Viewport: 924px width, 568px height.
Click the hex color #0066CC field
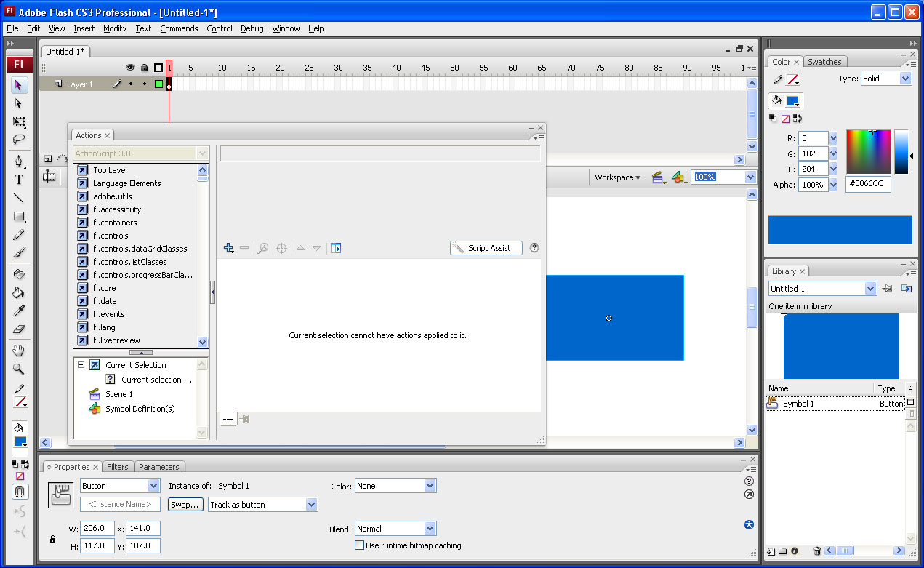pyautogui.click(x=868, y=184)
